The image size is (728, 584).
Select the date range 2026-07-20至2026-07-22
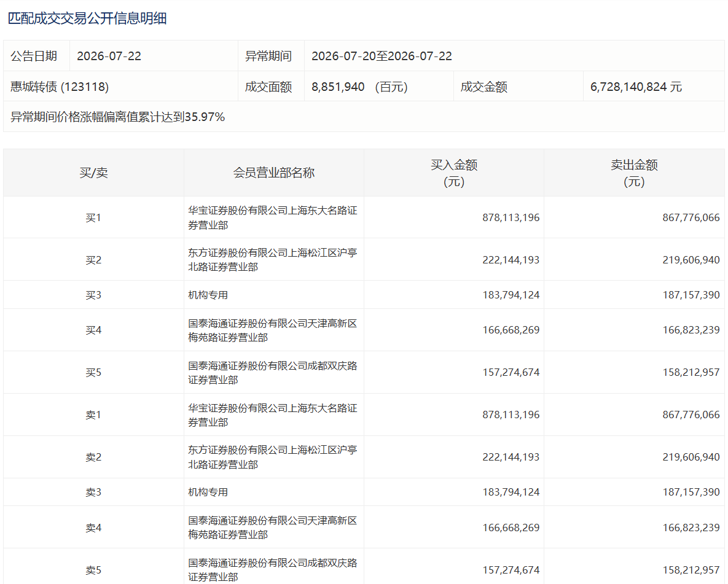pyautogui.click(x=382, y=56)
